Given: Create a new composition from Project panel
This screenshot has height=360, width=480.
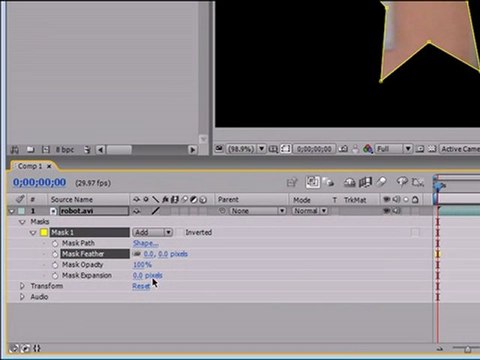Looking at the screenshot, I should click(x=46, y=149).
